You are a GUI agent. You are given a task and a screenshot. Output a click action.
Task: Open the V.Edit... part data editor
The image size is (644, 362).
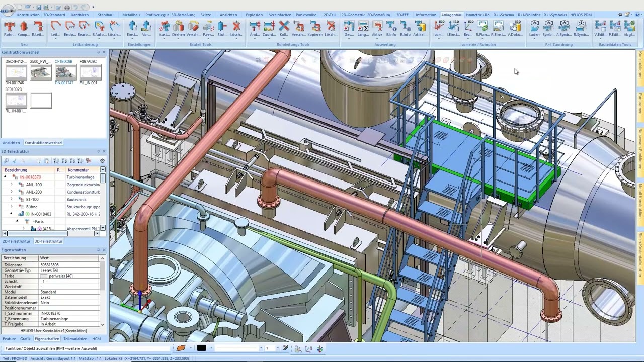(x=600, y=29)
